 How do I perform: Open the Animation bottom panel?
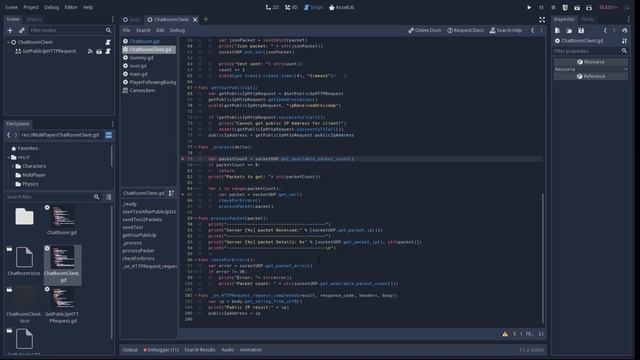[251, 350]
